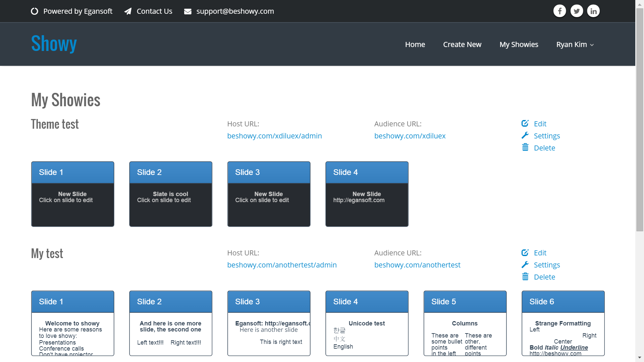Click the Showy logo

click(54, 44)
